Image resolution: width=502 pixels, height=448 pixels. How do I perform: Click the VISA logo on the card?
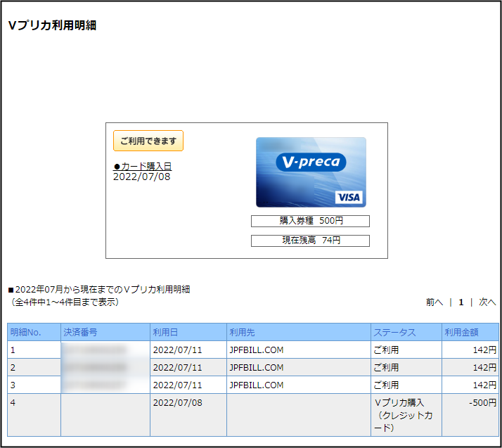[x=347, y=197]
